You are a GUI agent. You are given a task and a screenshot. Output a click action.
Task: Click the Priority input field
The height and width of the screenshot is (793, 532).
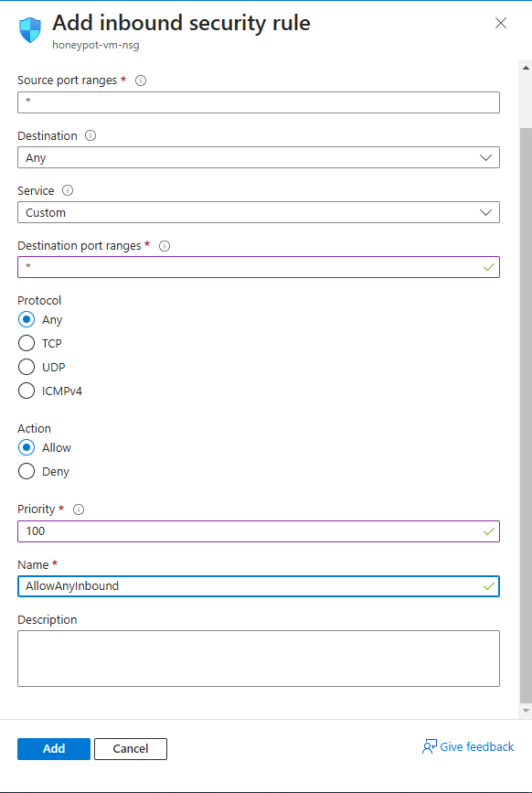tap(259, 531)
